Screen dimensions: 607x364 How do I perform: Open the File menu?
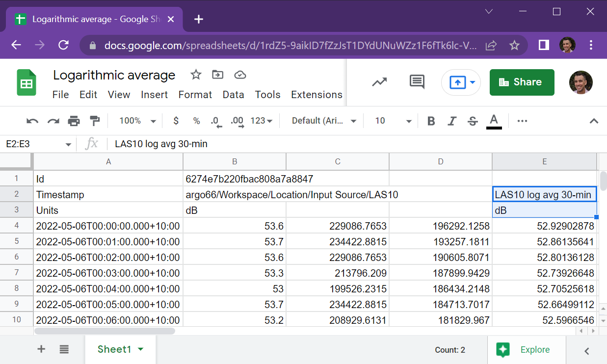tap(60, 95)
